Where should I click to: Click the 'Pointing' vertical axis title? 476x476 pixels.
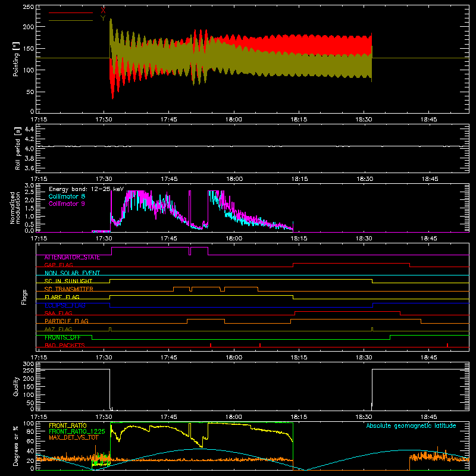(16, 59)
